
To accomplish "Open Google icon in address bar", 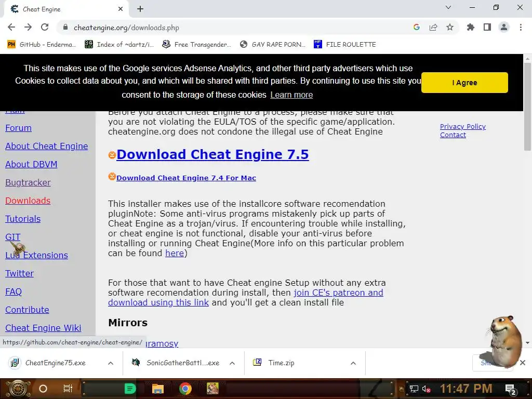I will coord(417,27).
